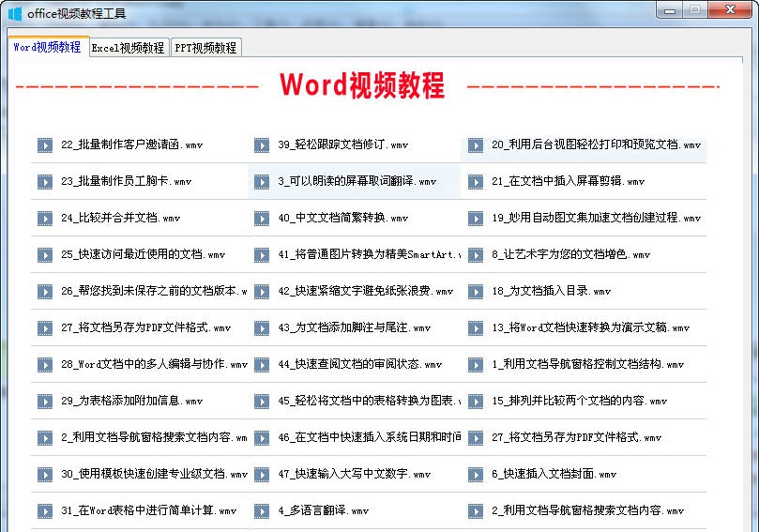The height and width of the screenshot is (532, 759).
Task: Click video icon next to 40_中文文档简繁转换.wmv
Action: coord(262,219)
